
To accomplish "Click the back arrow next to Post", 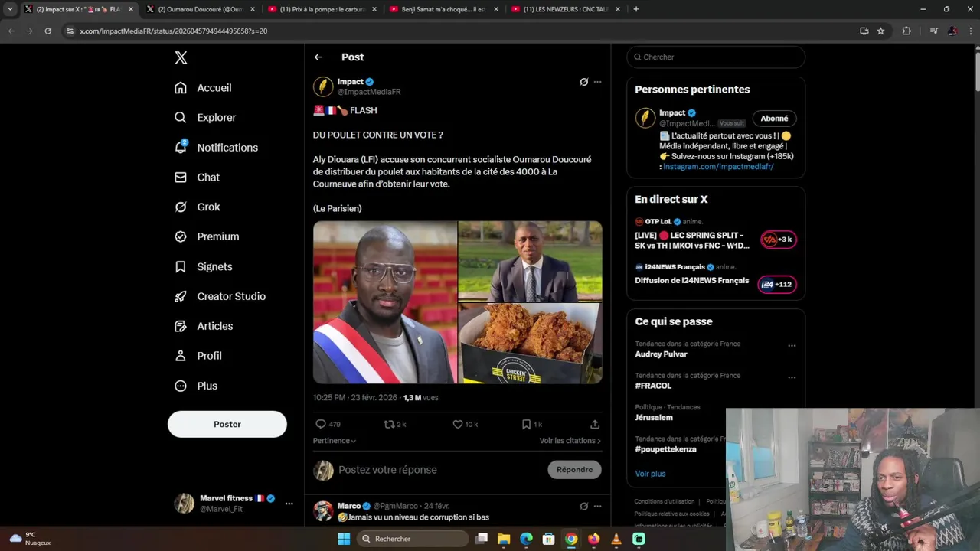I will [318, 57].
